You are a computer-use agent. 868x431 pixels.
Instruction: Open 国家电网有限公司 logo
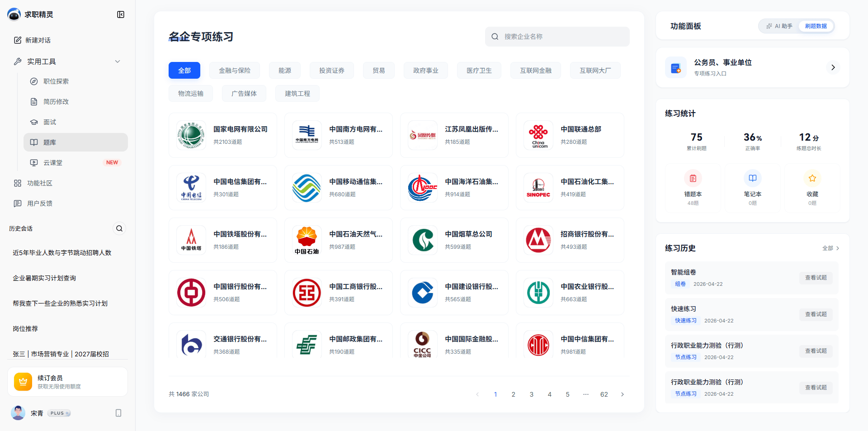pyautogui.click(x=191, y=135)
